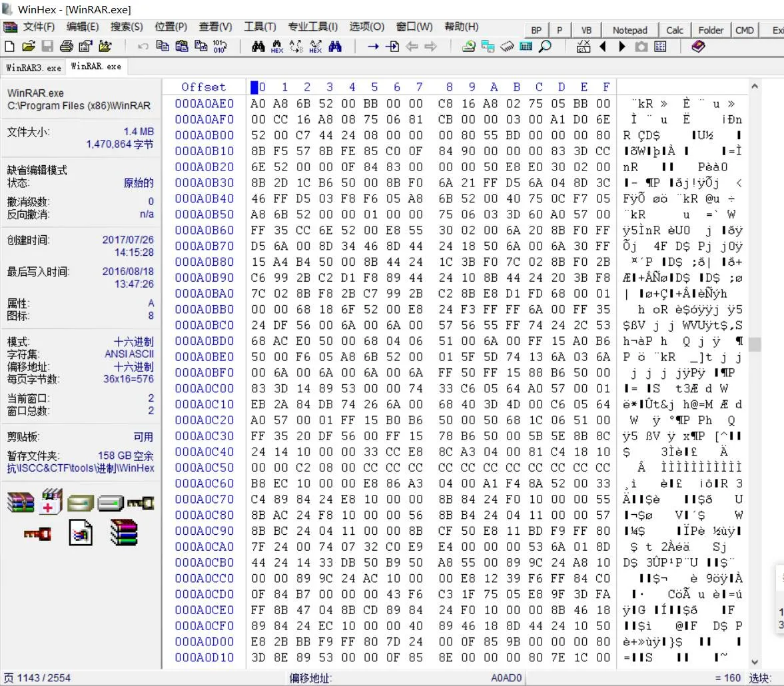
Task: Click the Calculator toolbar icon
Action: click(526, 47)
